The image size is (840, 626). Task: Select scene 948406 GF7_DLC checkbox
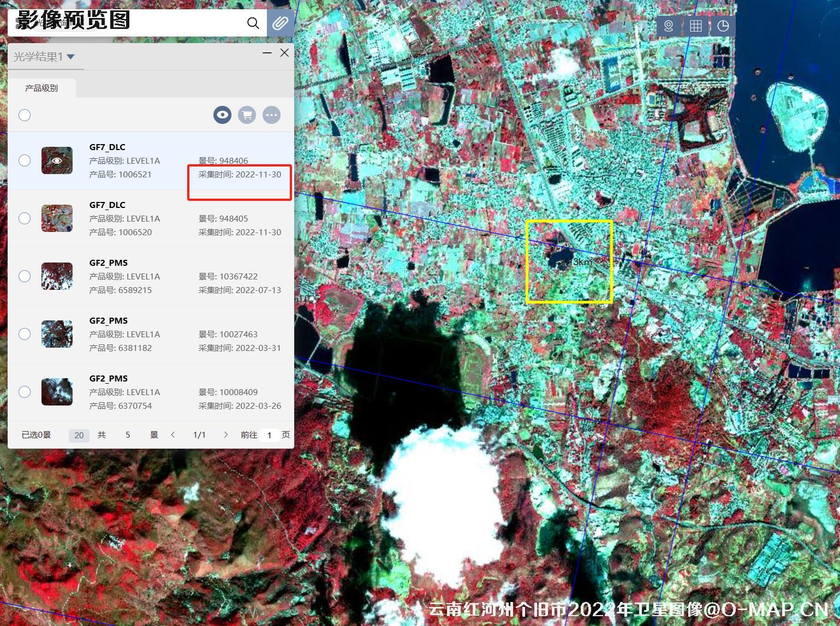point(24,160)
